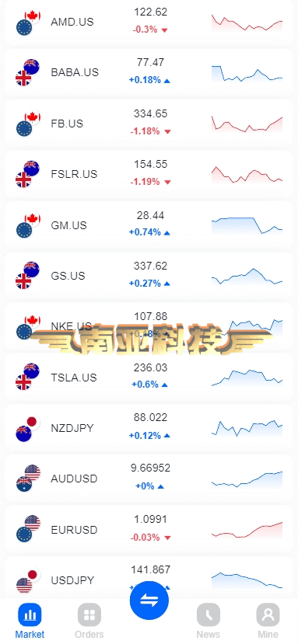Open the FB.US stock listing
Screen dimensions: 298x644
[149, 124]
